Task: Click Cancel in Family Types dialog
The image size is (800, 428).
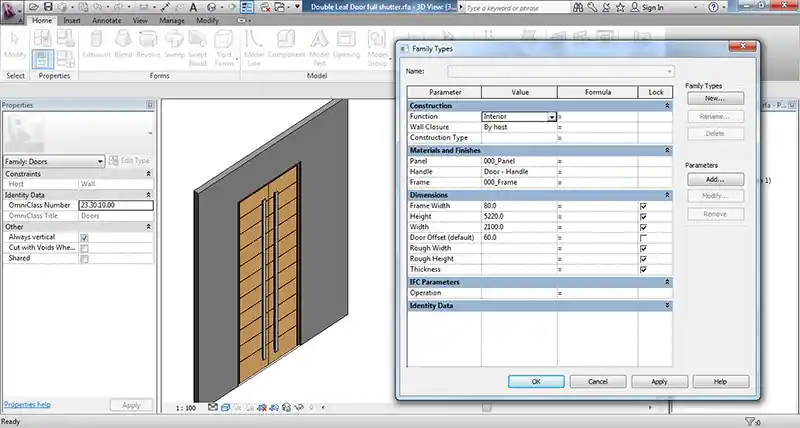Action: tap(597, 382)
